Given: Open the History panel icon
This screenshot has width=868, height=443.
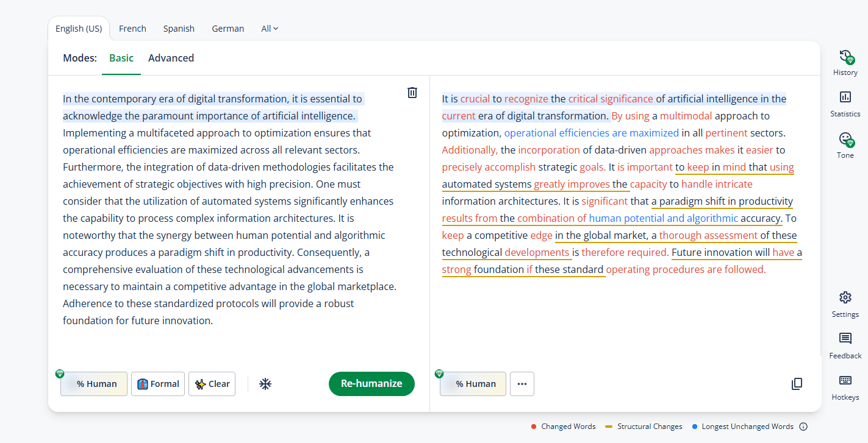Looking at the screenshot, I should click(845, 58).
